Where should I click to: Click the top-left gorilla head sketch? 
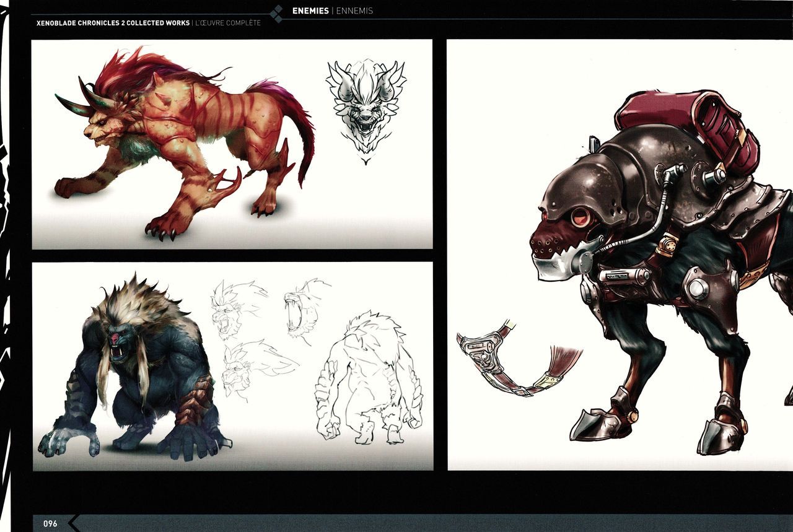pos(232,307)
